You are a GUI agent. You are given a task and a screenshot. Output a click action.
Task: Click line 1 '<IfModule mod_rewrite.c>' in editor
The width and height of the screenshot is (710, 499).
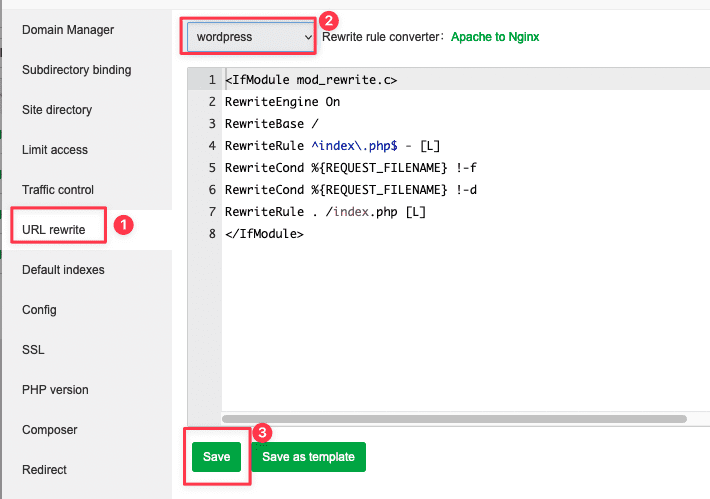coord(311,80)
